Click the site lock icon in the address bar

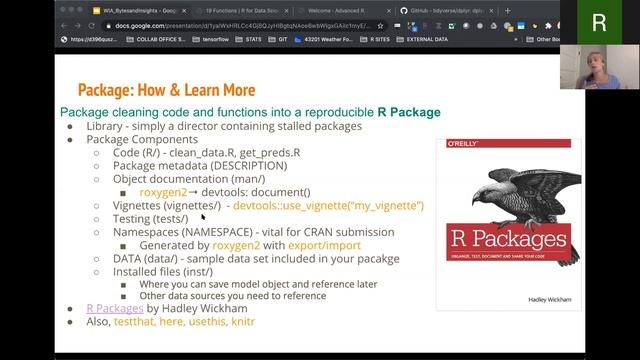109,26
